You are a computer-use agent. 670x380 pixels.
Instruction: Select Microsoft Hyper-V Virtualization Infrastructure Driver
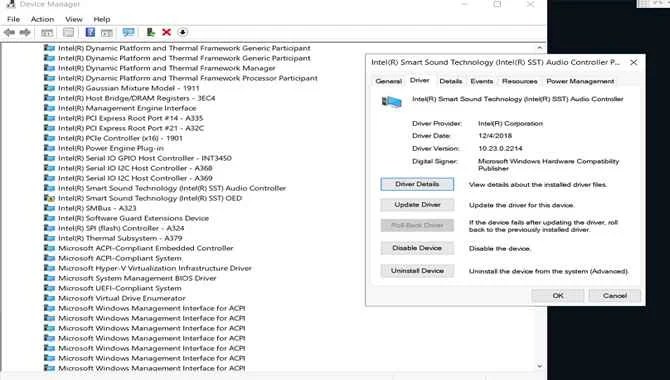[155, 268]
